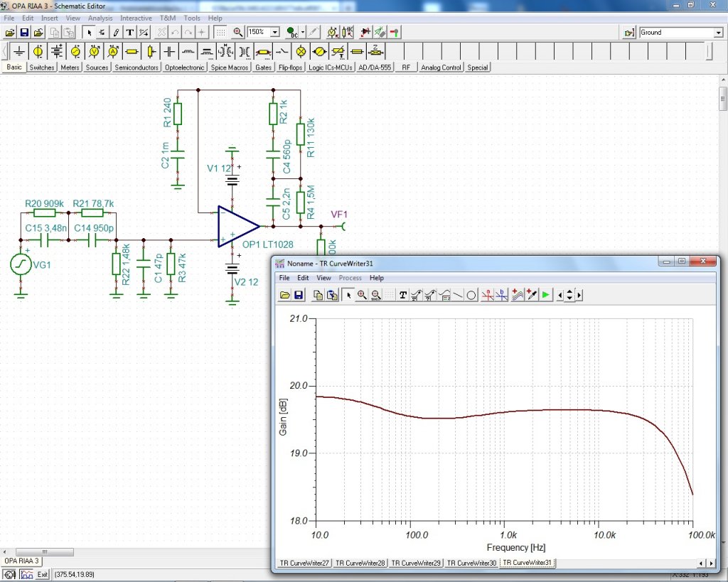Select the ellipse drawing tool in CurveWriter
This screenshot has width=728, height=582.
click(x=471, y=295)
